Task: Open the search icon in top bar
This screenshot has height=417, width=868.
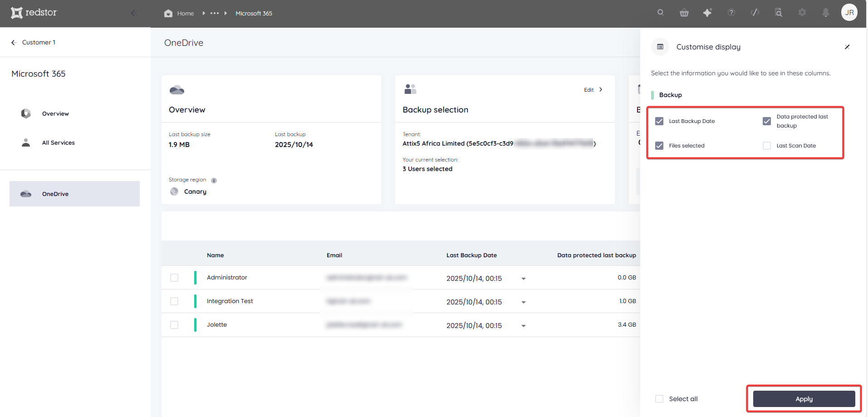Action: coord(661,13)
